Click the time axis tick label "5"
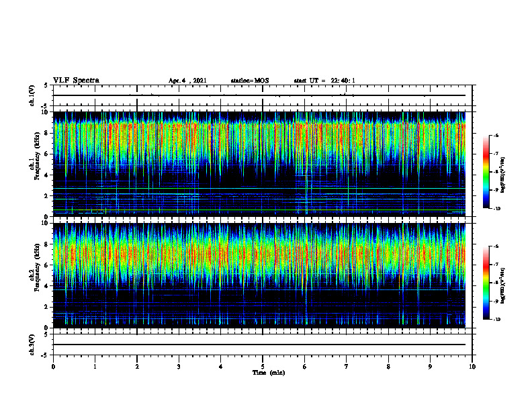 (263, 367)
